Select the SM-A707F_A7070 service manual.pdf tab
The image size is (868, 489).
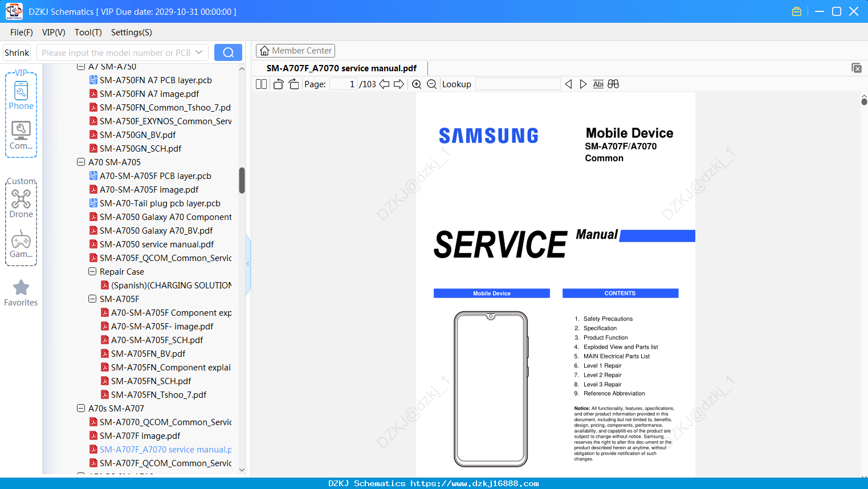pyautogui.click(x=341, y=68)
